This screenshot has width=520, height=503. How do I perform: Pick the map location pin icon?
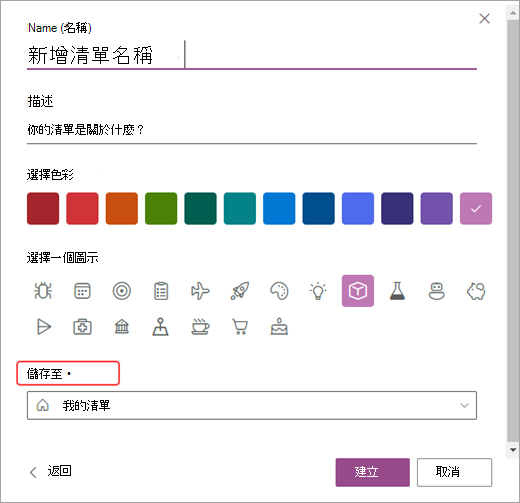(x=161, y=327)
